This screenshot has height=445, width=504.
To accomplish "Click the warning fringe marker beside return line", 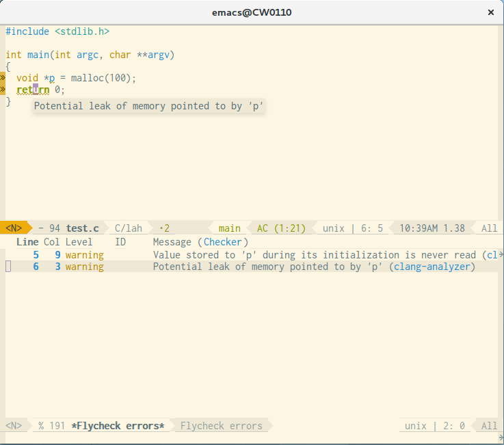I will coord(3,90).
